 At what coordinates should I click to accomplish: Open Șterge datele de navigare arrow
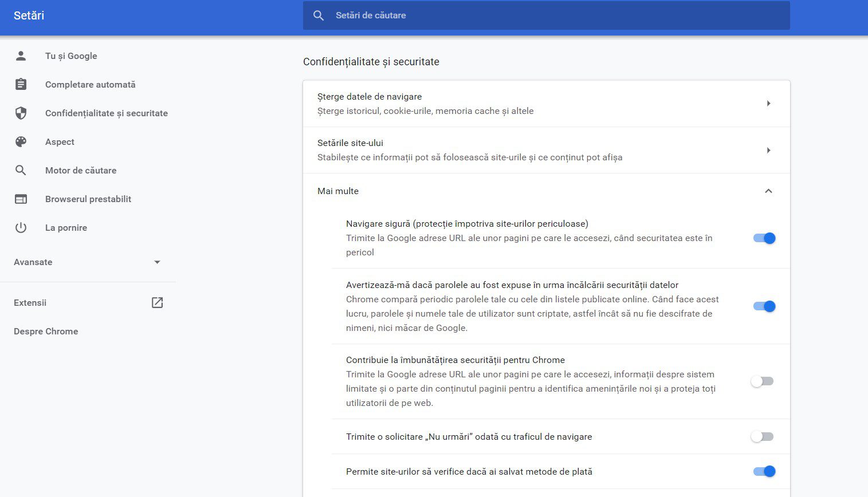tap(768, 104)
